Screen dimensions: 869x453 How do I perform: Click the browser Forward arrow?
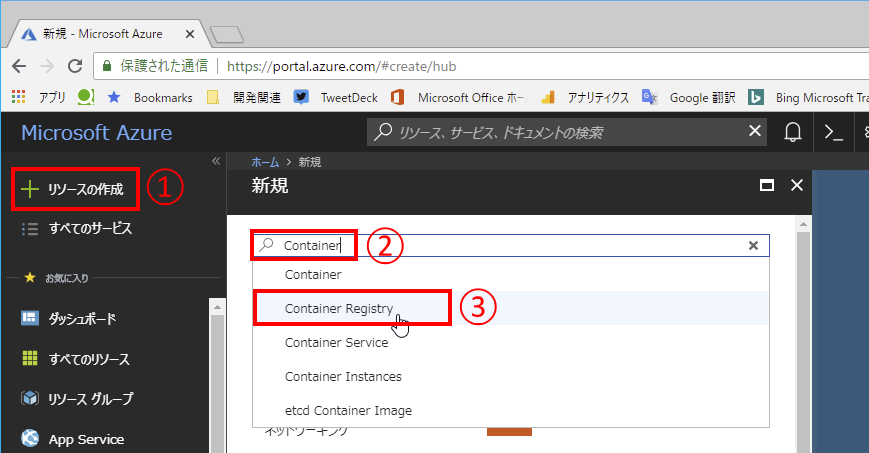(47, 67)
